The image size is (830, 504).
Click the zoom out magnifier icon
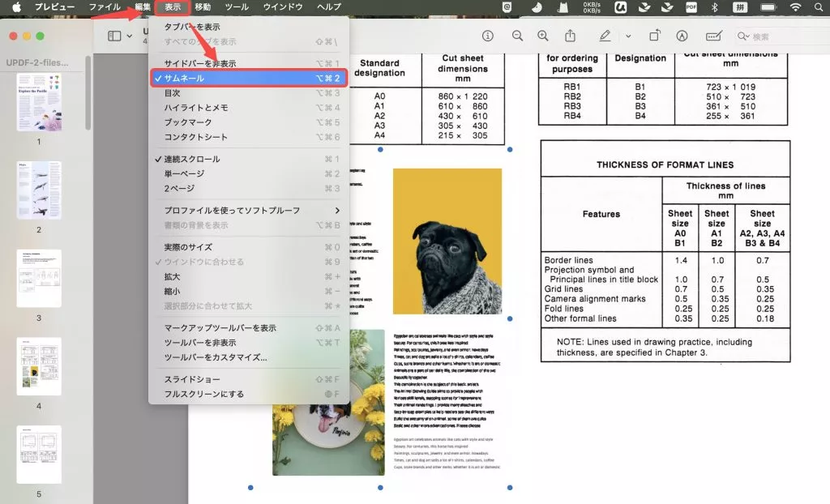(517, 36)
